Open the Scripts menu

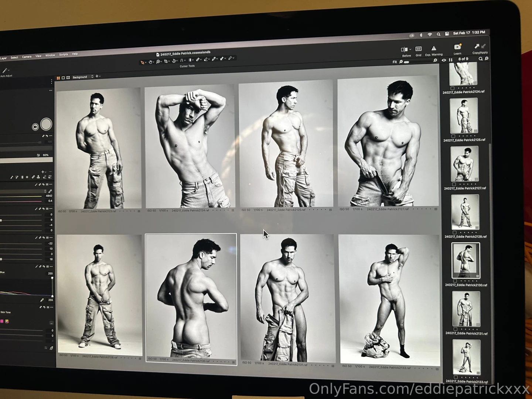point(63,54)
